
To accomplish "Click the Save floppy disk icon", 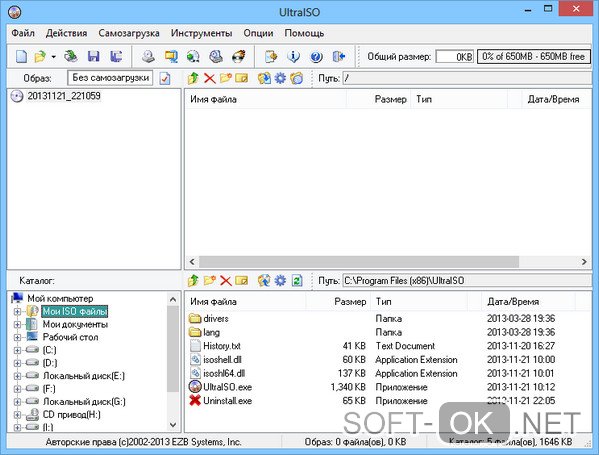I will [x=94, y=57].
